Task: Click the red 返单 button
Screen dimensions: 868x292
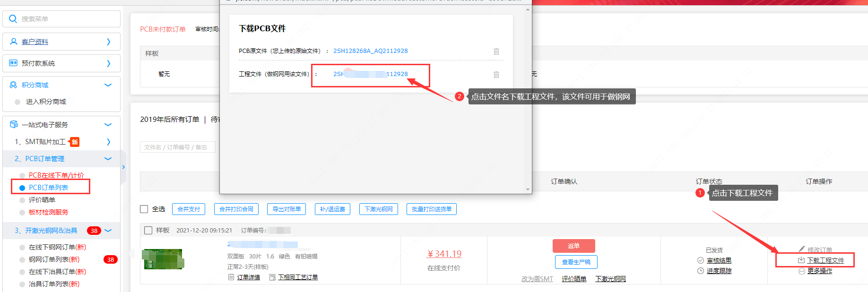Action: 573,246
